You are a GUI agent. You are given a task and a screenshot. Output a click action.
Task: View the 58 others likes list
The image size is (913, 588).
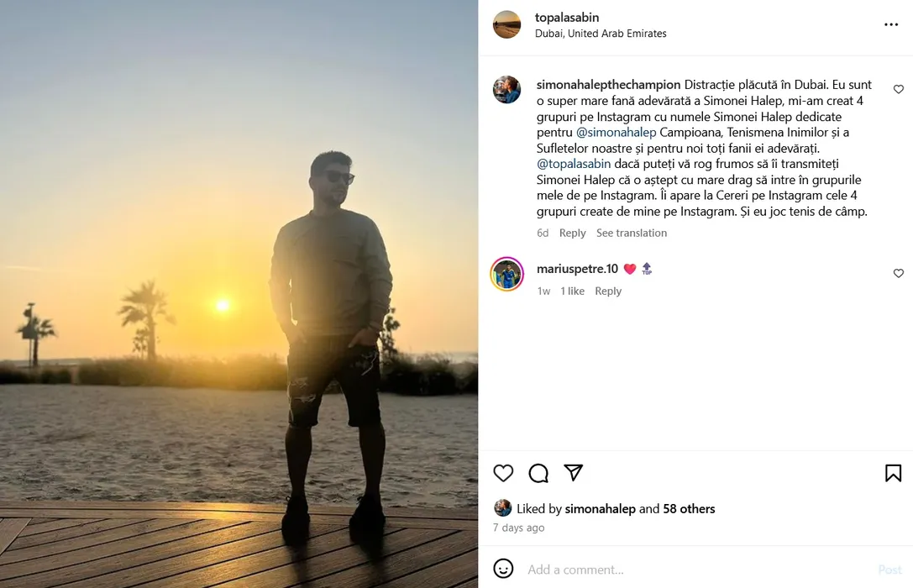pyautogui.click(x=689, y=508)
